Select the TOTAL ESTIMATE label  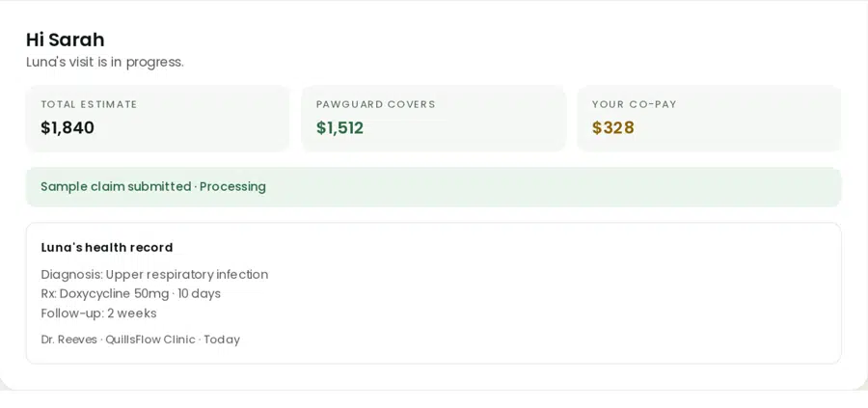click(89, 104)
